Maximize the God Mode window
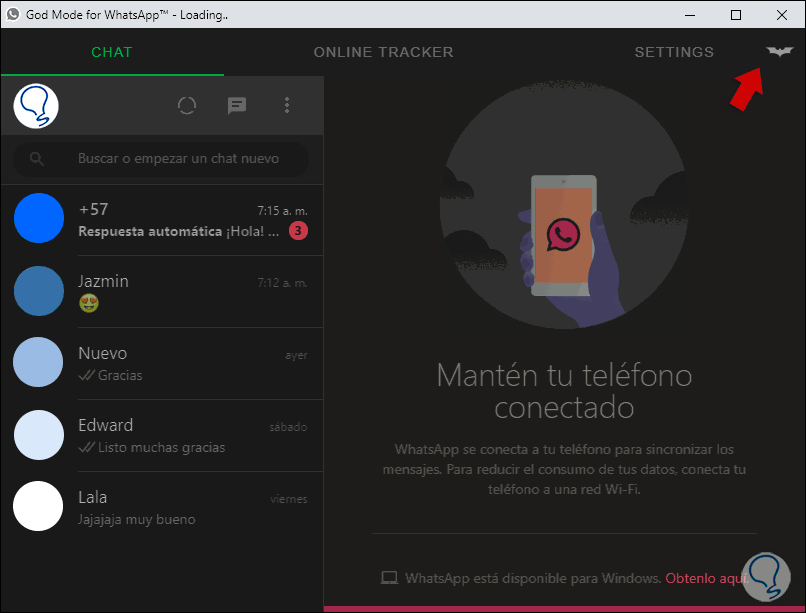 point(736,15)
